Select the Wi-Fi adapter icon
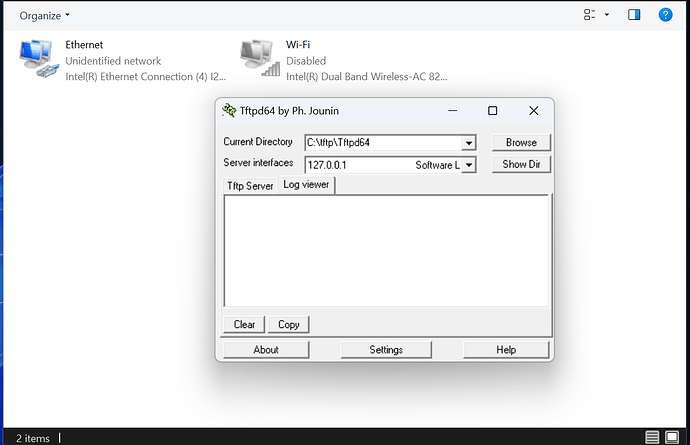 click(x=260, y=58)
